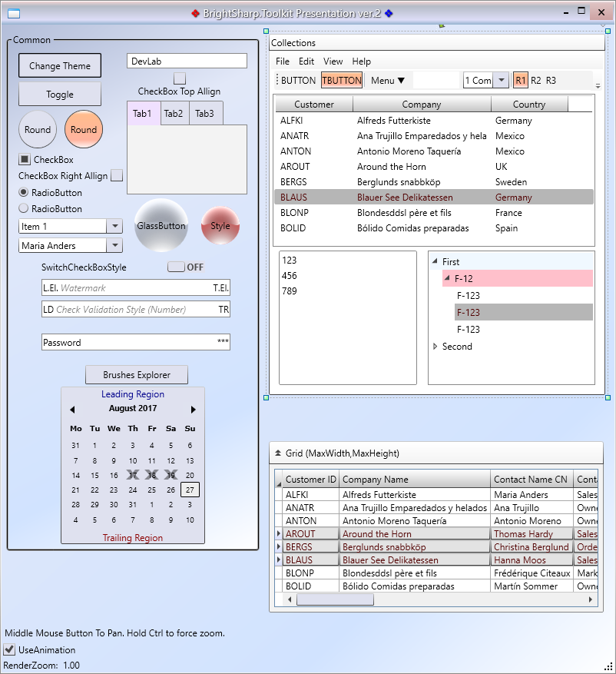Click the gray GlassButton sphere

[x=161, y=226]
